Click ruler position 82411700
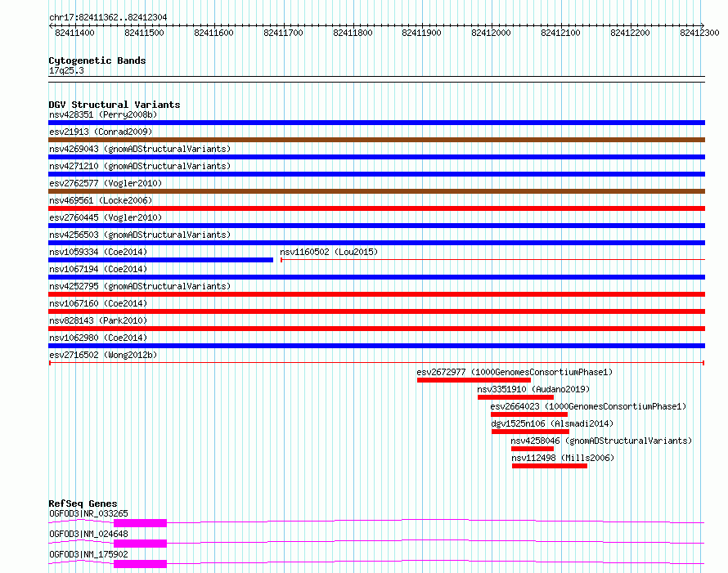This screenshot has width=728, height=573. pos(283,33)
